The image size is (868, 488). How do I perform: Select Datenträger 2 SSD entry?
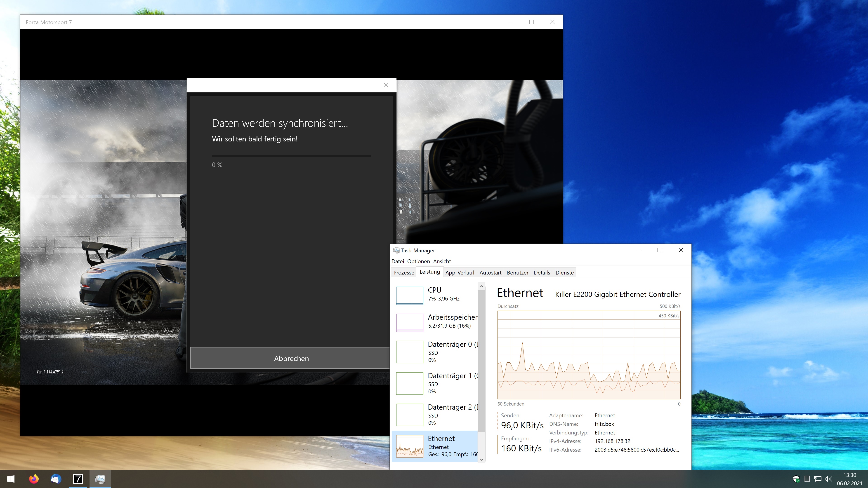point(452,414)
